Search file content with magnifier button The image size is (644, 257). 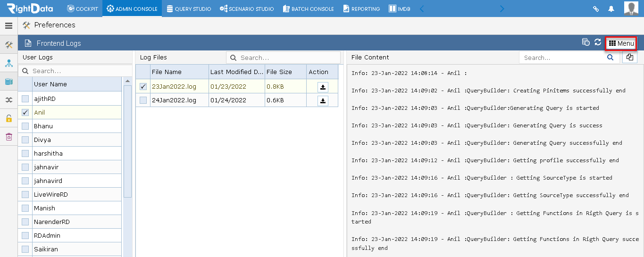(x=611, y=58)
